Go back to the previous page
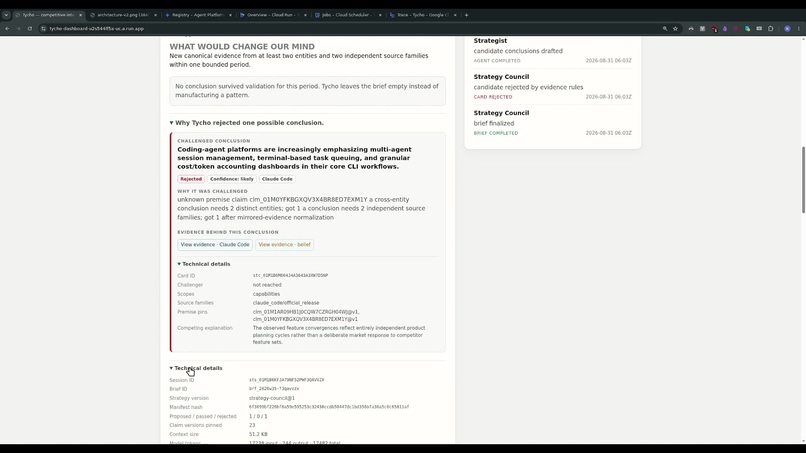The width and height of the screenshot is (806, 453). tap(7, 29)
